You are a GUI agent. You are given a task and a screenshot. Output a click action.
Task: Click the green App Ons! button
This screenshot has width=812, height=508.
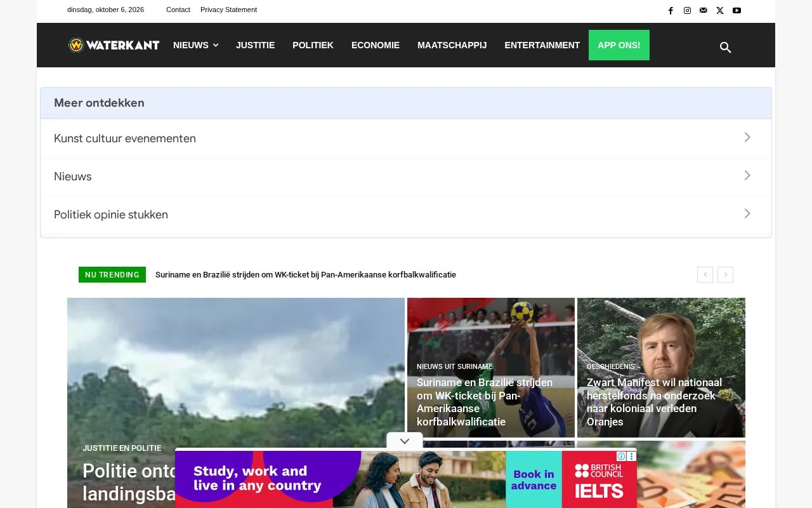point(619,45)
